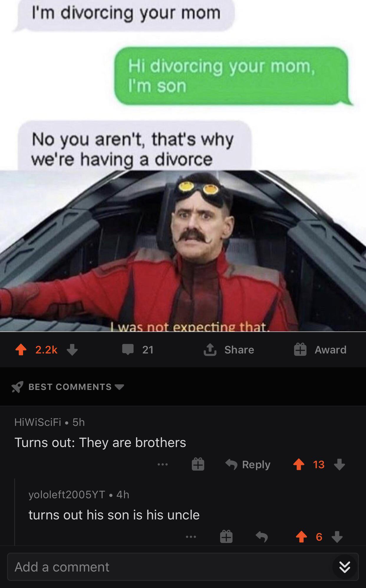
Task: Reply to HiWiSciFi's comment
Action: [x=248, y=464]
